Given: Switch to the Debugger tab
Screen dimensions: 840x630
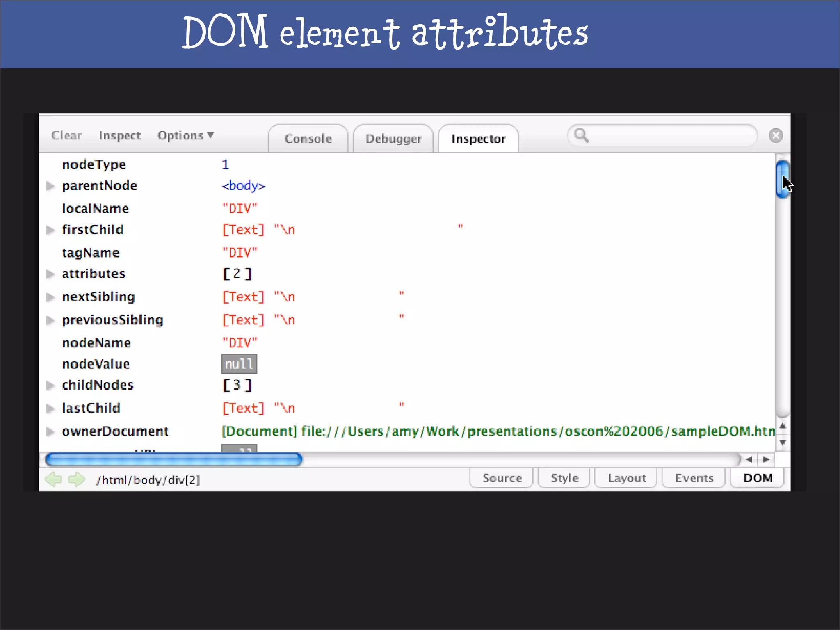Looking at the screenshot, I should point(393,139).
